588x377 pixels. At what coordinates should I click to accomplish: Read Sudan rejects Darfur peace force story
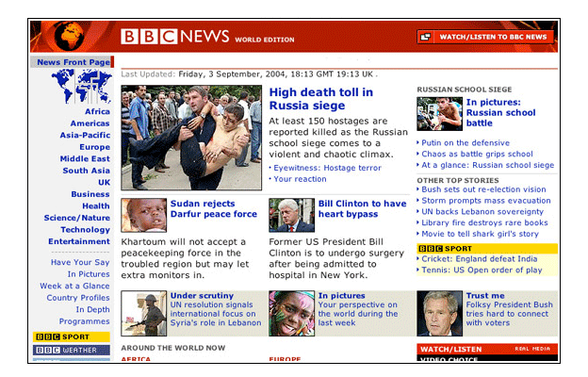click(213, 208)
